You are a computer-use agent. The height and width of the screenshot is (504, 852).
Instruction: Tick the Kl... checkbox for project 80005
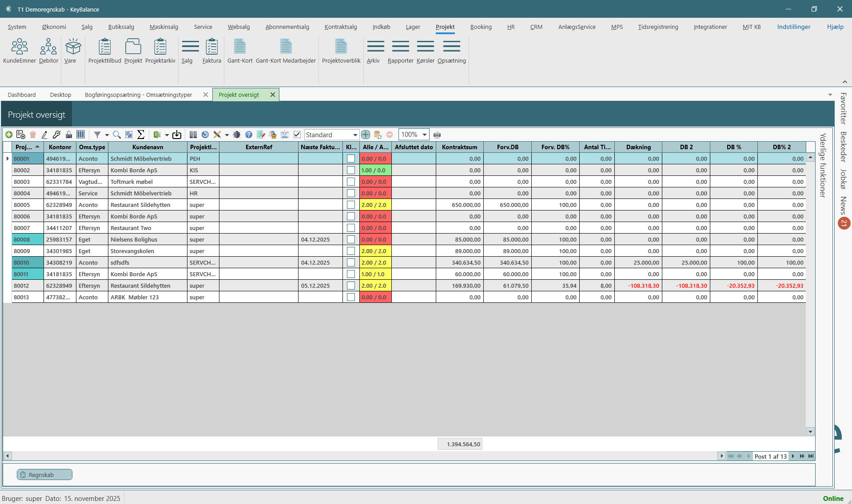351,205
